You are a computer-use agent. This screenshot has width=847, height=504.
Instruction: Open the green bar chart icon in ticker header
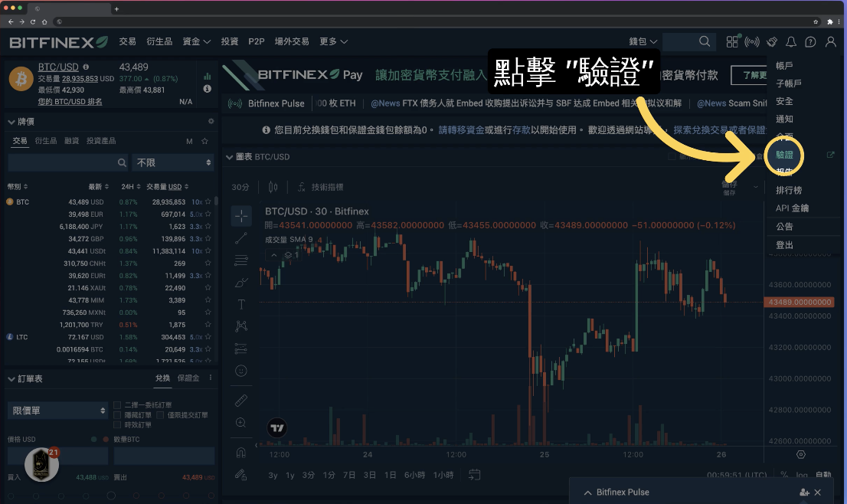(207, 76)
